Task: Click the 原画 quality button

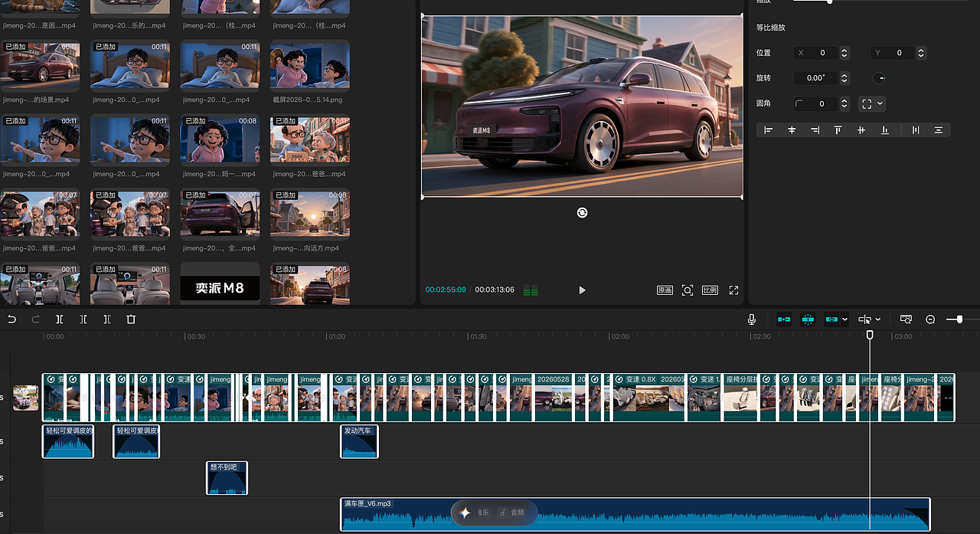Action: tap(665, 290)
